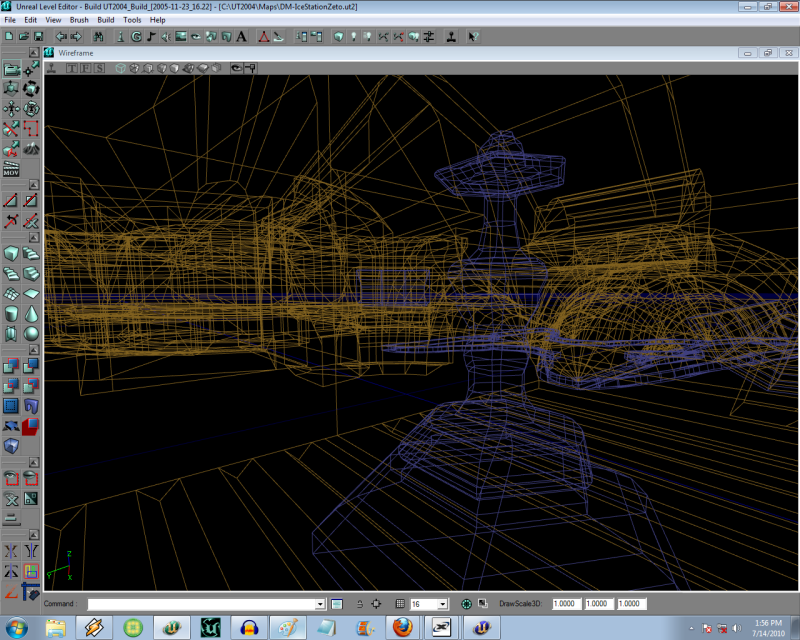
Task: Open the Music browser note icon
Action: tap(151, 36)
